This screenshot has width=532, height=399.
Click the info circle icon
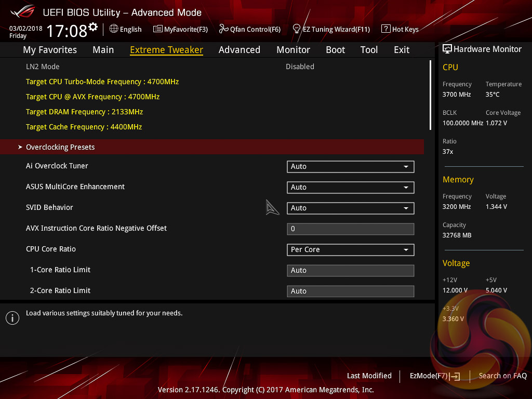[x=12, y=318]
